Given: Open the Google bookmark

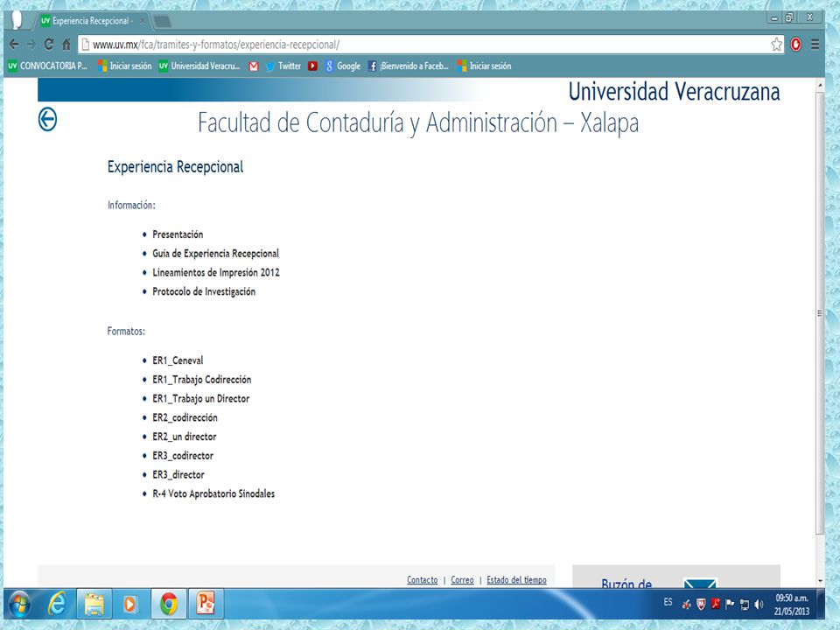Looking at the screenshot, I should (343, 66).
